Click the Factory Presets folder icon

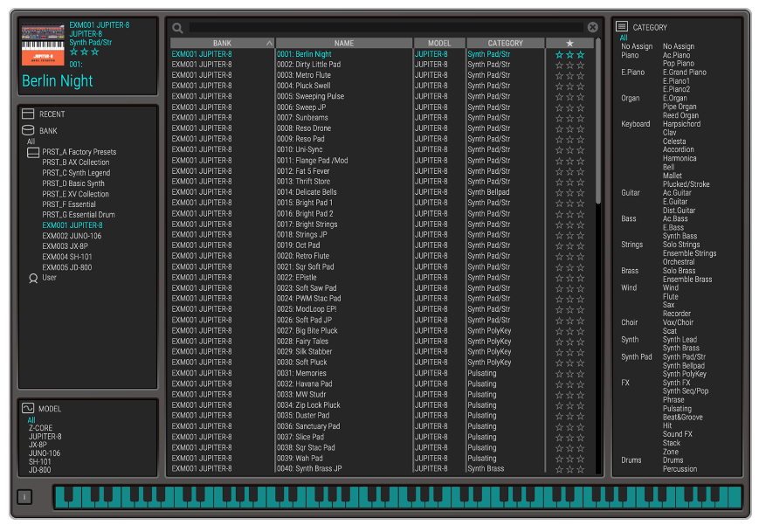point(33,153)
